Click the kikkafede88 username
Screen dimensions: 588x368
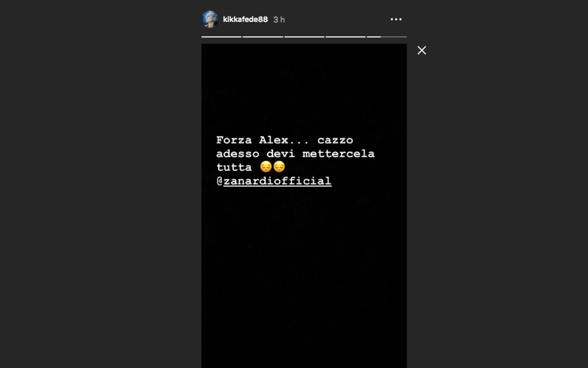(245, 19)
